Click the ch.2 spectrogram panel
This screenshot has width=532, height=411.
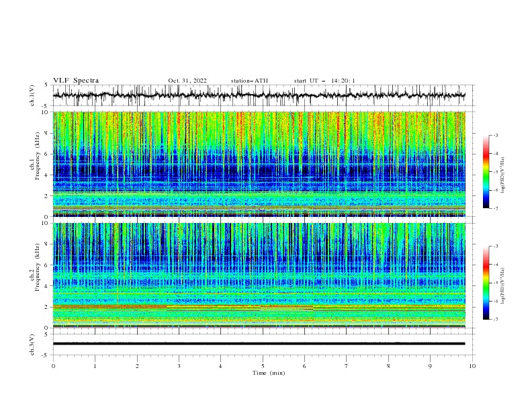coord(259,275)
